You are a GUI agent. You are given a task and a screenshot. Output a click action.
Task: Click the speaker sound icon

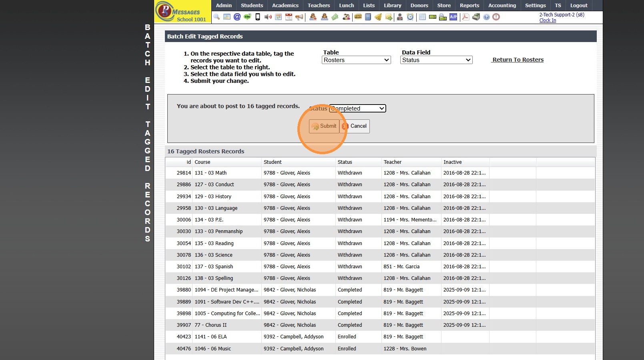click(268, 17)
